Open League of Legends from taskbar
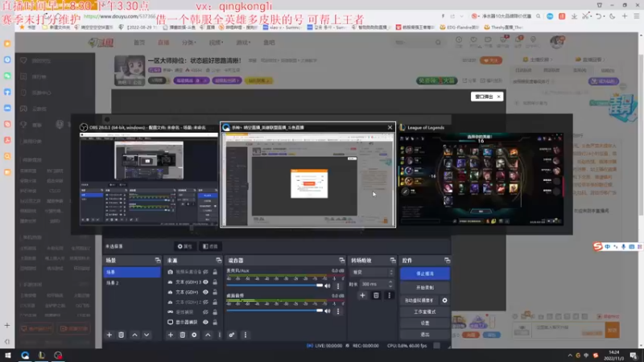The height and width of the screenshot is (362, 644). coord(42,356)
